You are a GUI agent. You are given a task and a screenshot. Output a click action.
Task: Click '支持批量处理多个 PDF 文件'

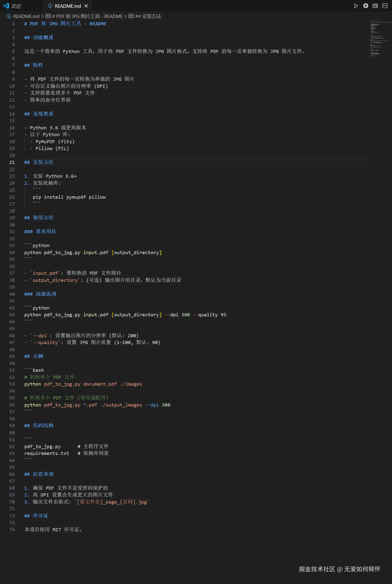(x=62, y=93)
